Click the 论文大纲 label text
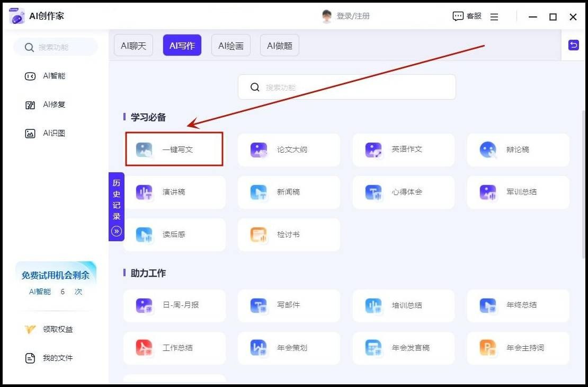The image size is (588, 387). pos(292,150)
